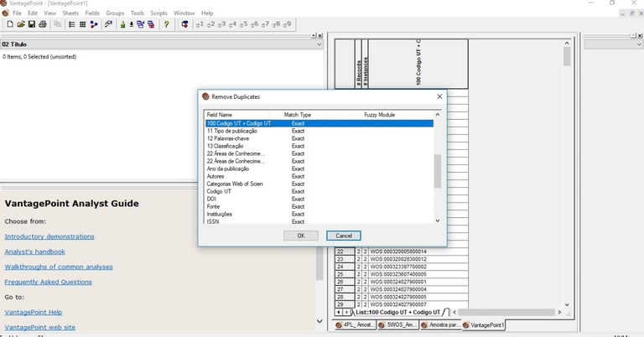644x337 pixels.
Task: Select sheet tab List::100 Codigo UT + Codigo UT
Action: click(x=397, y=313)
